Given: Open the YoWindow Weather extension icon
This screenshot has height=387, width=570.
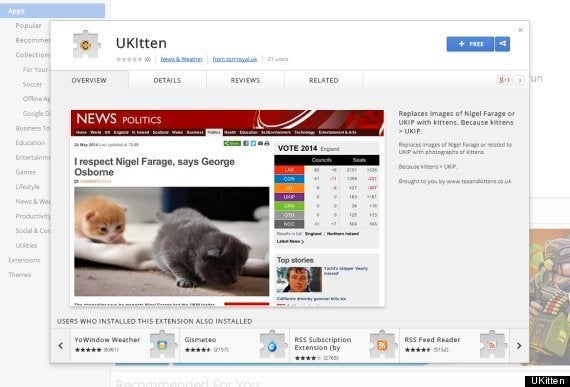Looking at the screenshot, I should pyautogui.click(x=163, y=344).
